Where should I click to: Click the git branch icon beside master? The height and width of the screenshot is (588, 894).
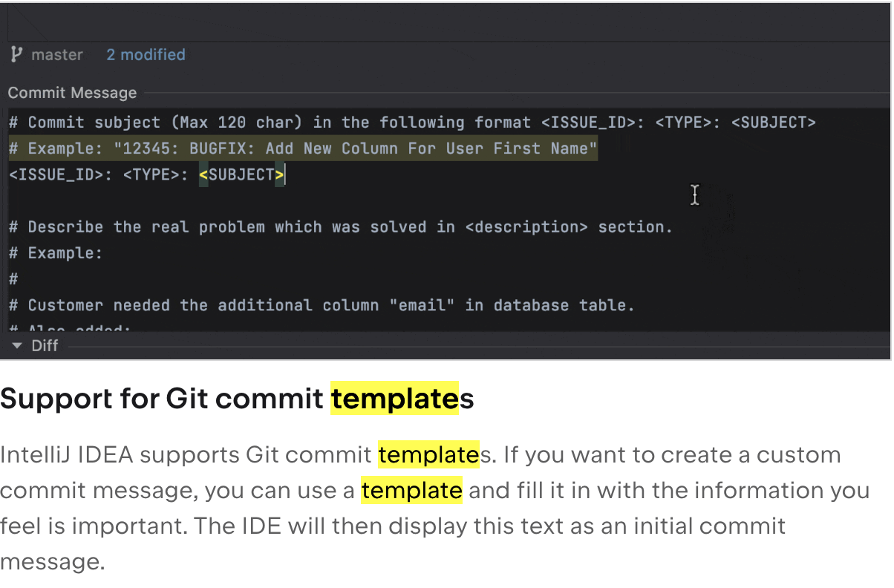pos(16,54)
